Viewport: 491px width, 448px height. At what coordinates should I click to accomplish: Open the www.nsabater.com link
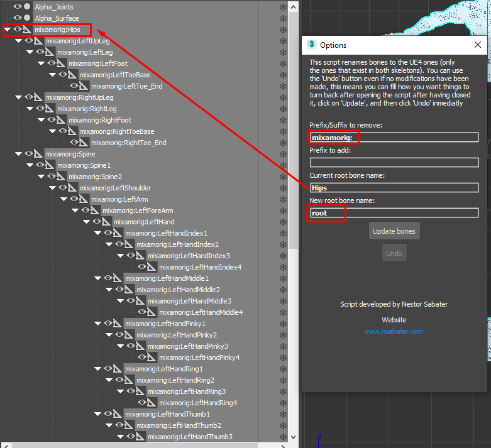coord(394,331)
